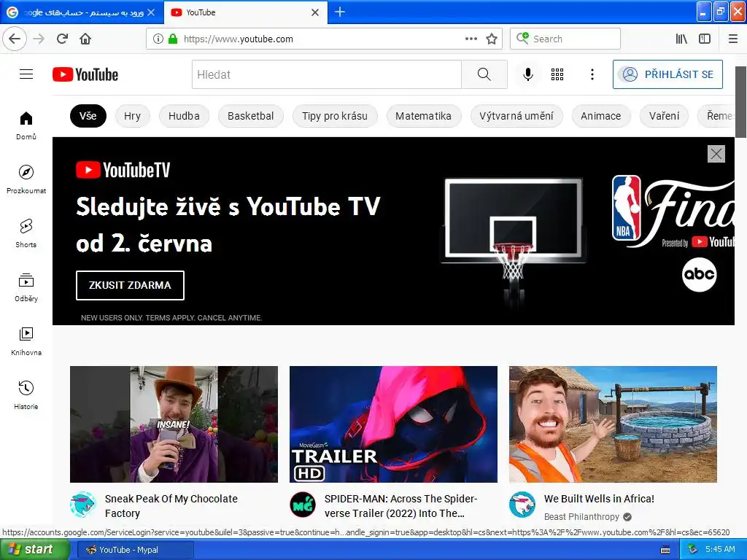Click the browser URL address field
This screenshot has width=747, height=560.
pyautogui.click(x=324, y=39)
